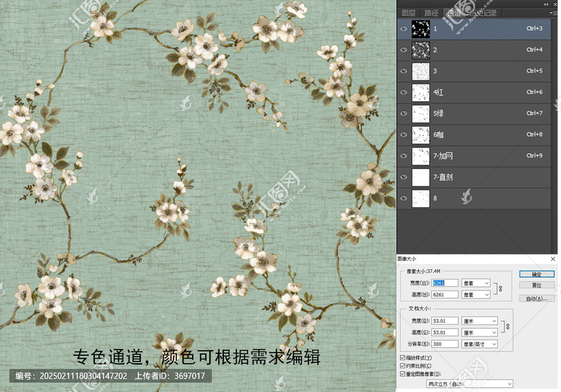Hide the 5绿 channel eye icon

tap(403, 113)
